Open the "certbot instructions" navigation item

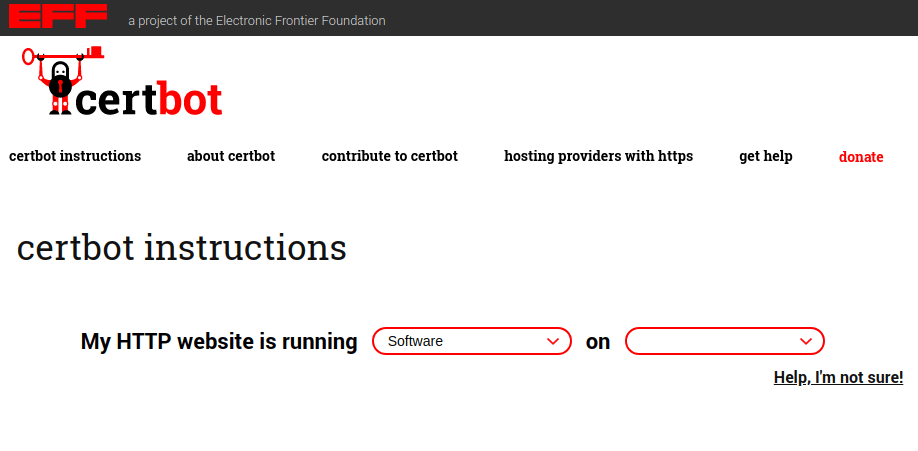75,156
